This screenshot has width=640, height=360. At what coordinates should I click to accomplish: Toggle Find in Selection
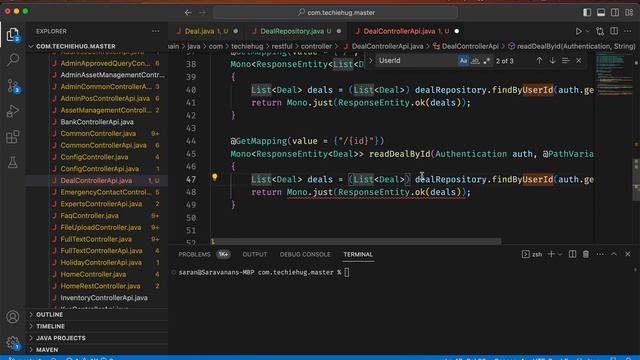[x=565, y=60]
